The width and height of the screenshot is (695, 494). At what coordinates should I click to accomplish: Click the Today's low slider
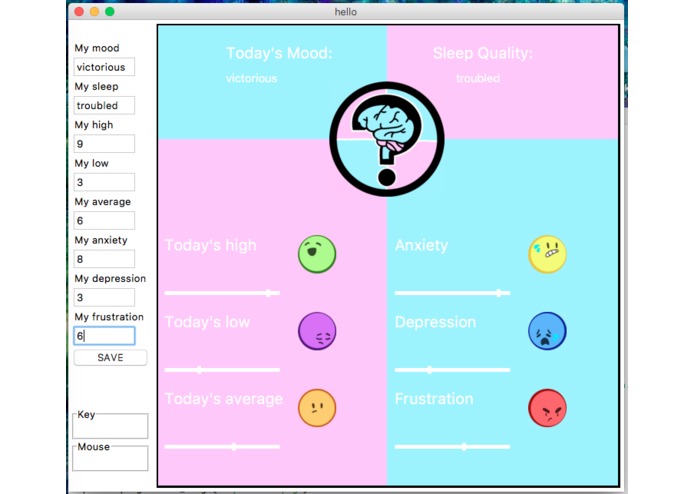point(222,370)
